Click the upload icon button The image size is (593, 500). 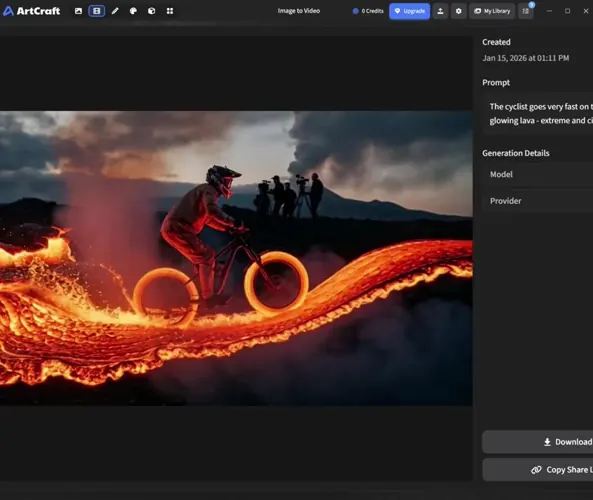440,11
